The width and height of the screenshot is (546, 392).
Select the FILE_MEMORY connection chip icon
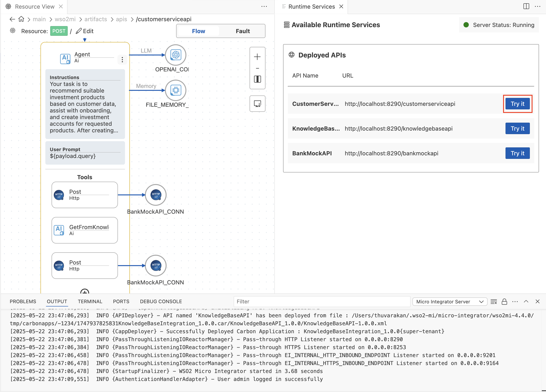pyautogui.click(x=176, y=90)
